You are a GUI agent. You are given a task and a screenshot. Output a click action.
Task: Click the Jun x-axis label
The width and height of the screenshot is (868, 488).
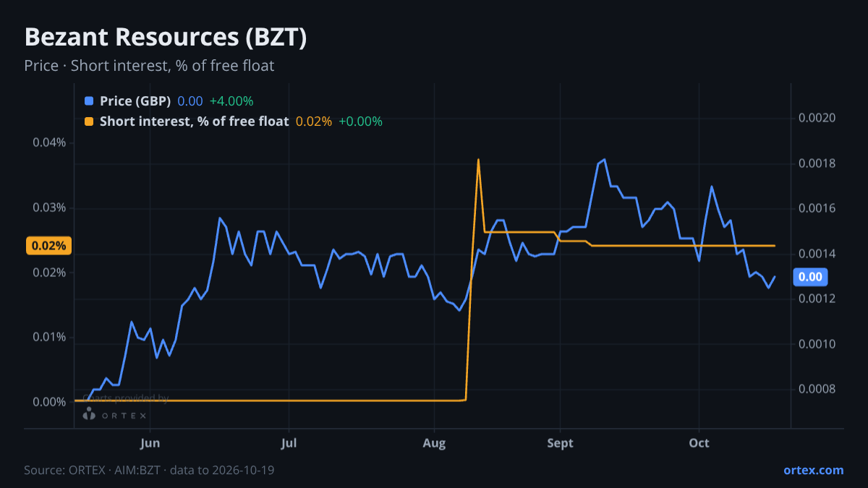click(x=150, y=443)
